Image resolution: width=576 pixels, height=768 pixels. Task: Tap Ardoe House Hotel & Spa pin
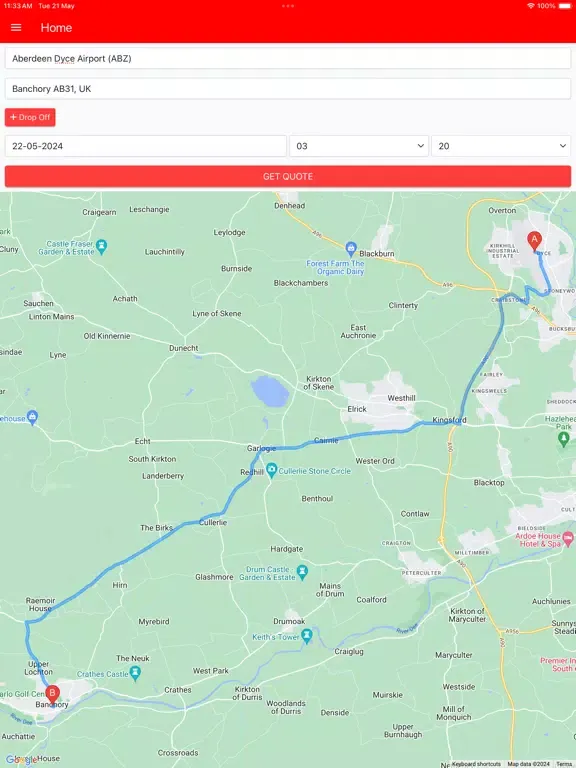click(568, 538)
